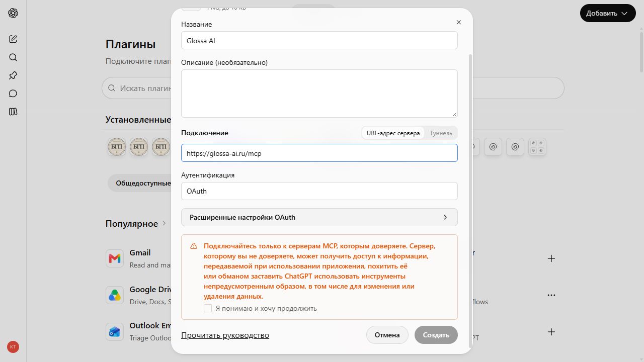Click the Создать button
The width and height of the screenshot is (644, 362).
(x=436, y=335)
